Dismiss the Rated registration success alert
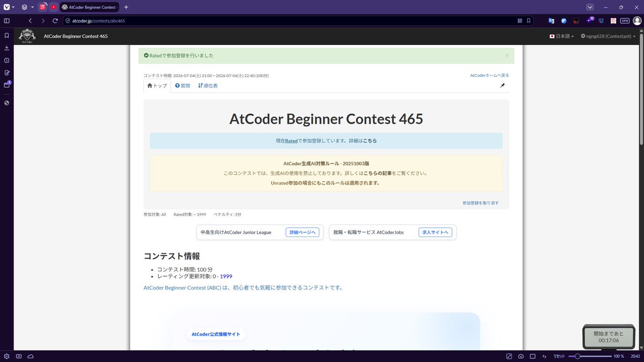 [x=507, y=55]
